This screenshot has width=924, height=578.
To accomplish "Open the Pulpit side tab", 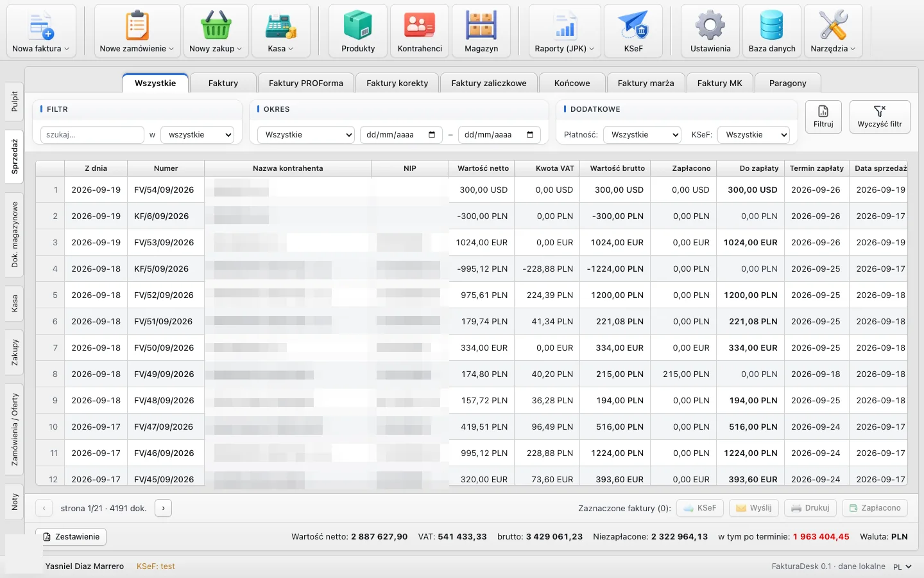I will tap(14, 101).
